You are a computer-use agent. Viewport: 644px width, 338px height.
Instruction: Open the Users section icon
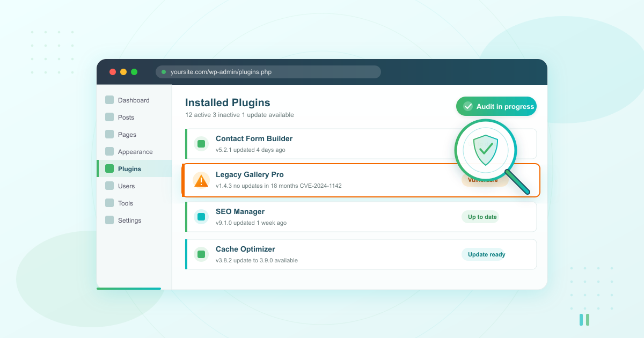[x=110, y=186]
